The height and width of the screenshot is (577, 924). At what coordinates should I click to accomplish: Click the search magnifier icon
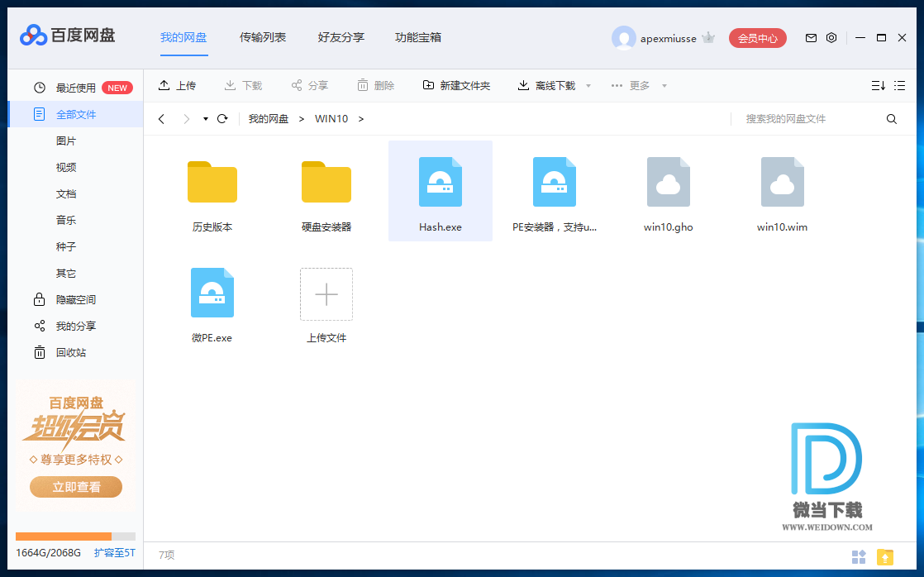point(892,119)
